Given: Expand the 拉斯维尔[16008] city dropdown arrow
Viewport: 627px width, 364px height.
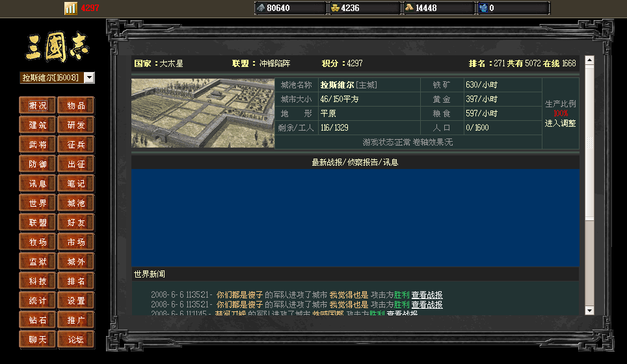Looking at the screenshot, I should tap(90, 77).
